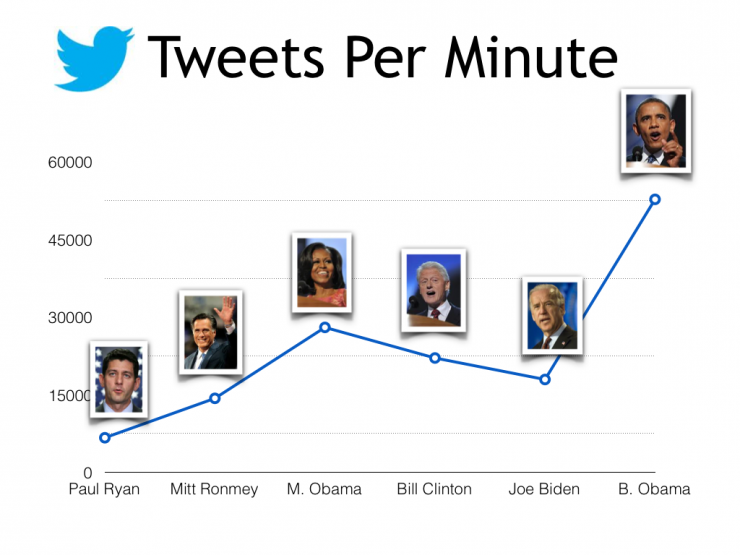Click the "Paul Ryan" axis label

pos(104,490)
